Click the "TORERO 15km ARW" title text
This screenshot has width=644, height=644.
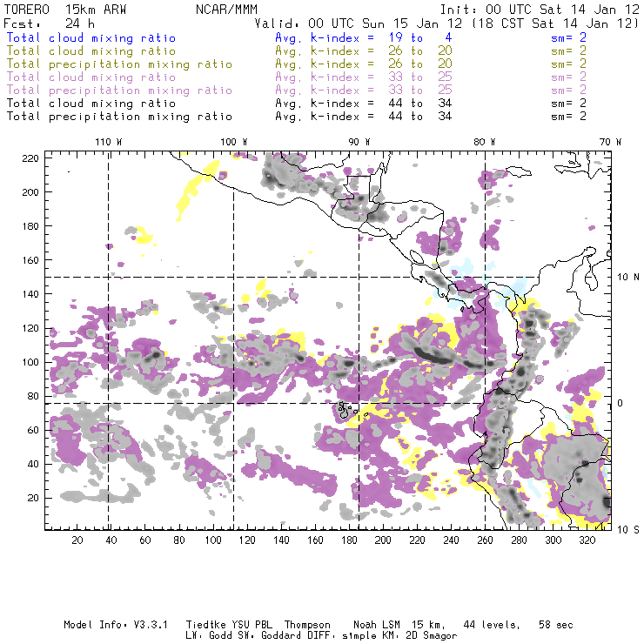[x=65, y=9]
